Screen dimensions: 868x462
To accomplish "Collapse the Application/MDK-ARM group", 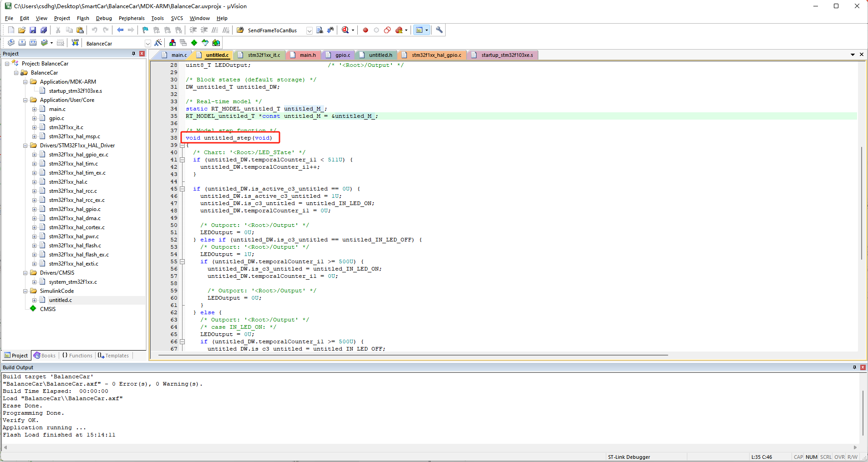I will click(x=25, y=82).
